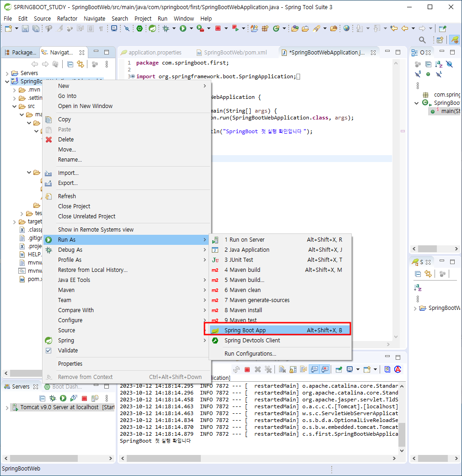This screenshot has width=462, height=476.
Task: Click Java Application in the Run As submenu
Action: (280, 250)
